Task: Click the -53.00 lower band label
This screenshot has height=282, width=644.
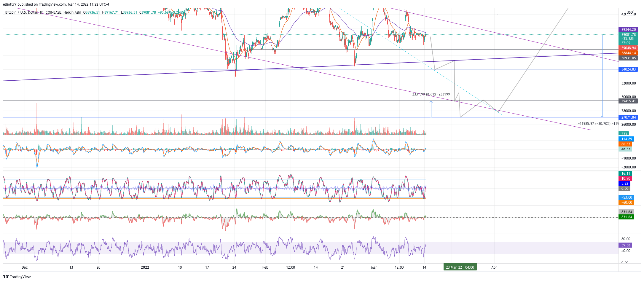Action: coord(626,197)
